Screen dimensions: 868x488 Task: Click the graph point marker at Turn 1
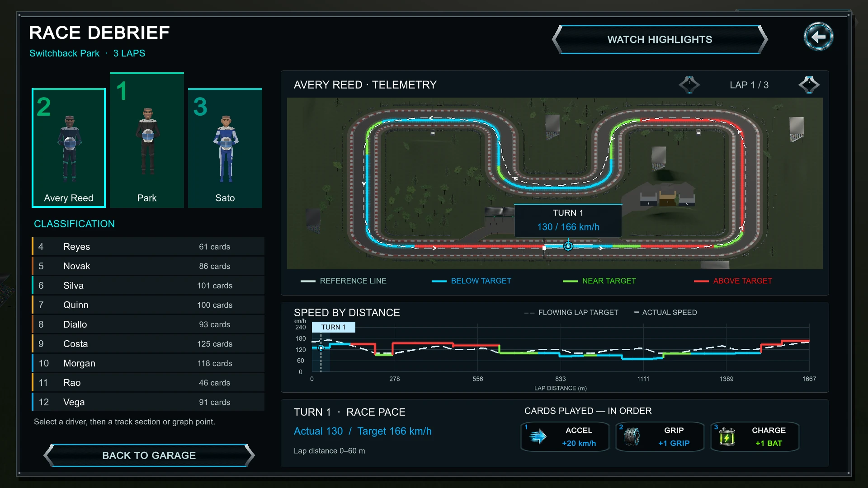click(x=321, y=348)
